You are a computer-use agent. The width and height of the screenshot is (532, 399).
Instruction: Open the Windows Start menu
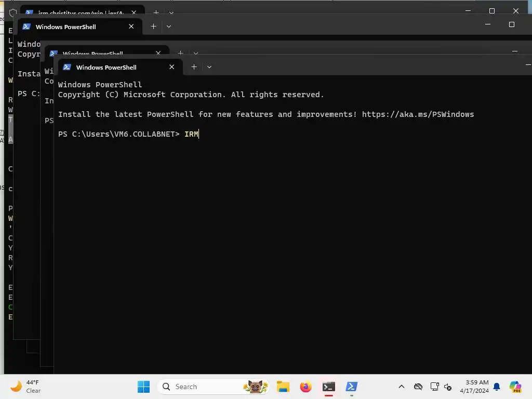[143, 387]
